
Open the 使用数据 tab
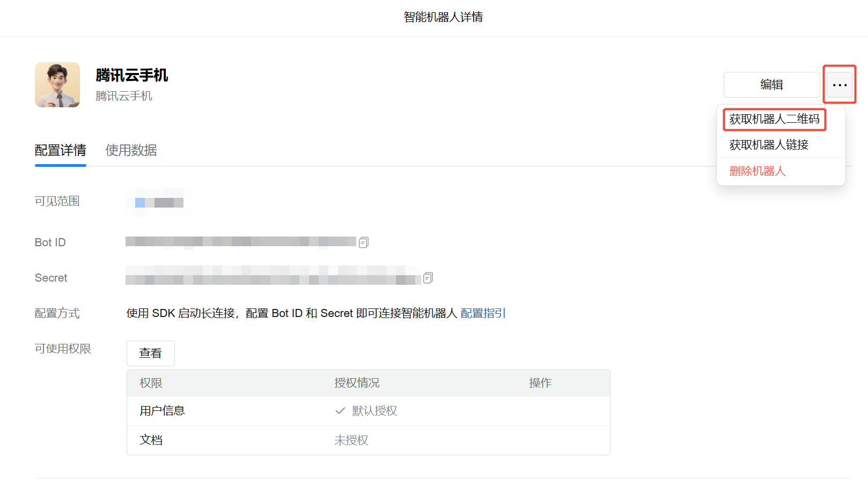(x=131, y=150)
